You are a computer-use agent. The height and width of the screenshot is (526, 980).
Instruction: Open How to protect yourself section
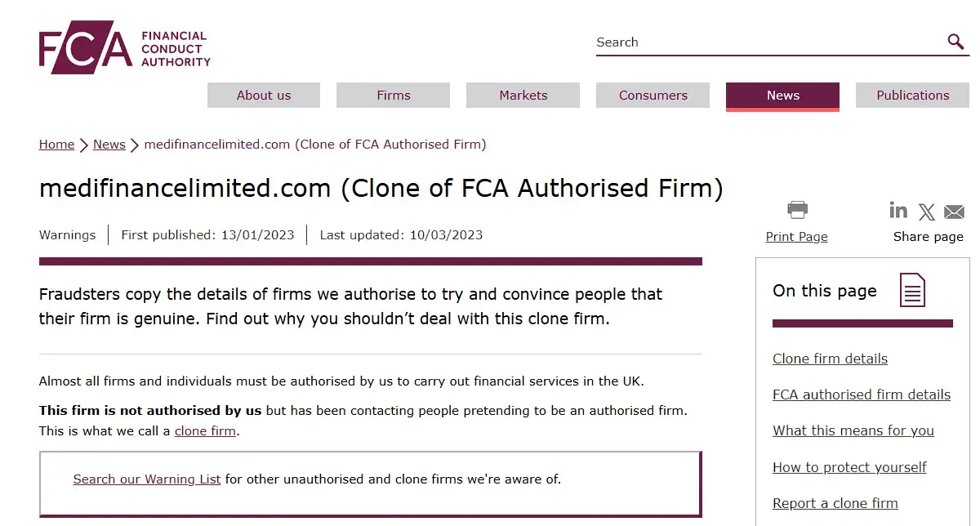click(849, 466)
